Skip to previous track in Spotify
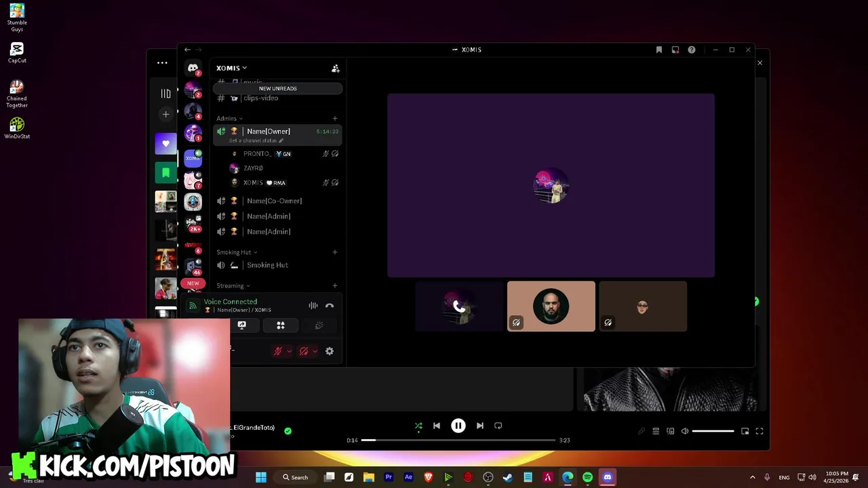This screenshot has height=488, width=868. coord(437,426)
